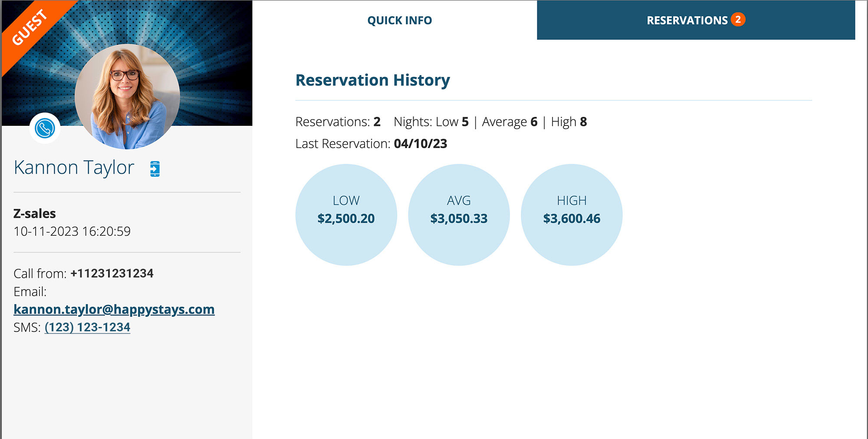This screenshot has height=439, width=868.
Task: Click the SMS number (123) 123-1234
Action: (87, 327)
